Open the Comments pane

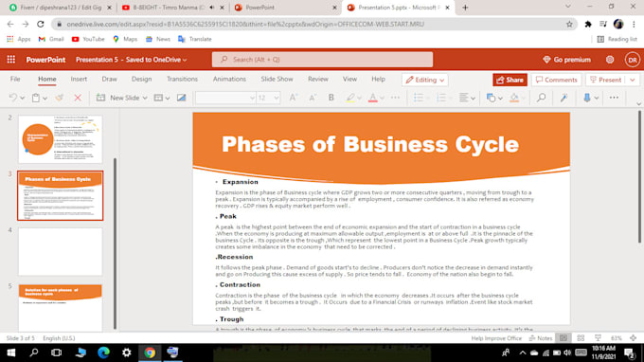coord(556,80)
